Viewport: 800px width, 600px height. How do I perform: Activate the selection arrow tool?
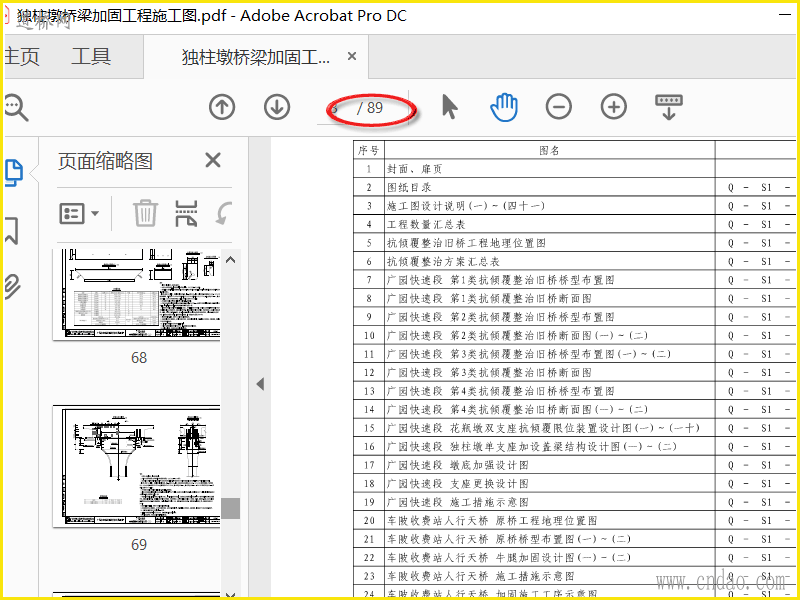[x=449, y=107]
